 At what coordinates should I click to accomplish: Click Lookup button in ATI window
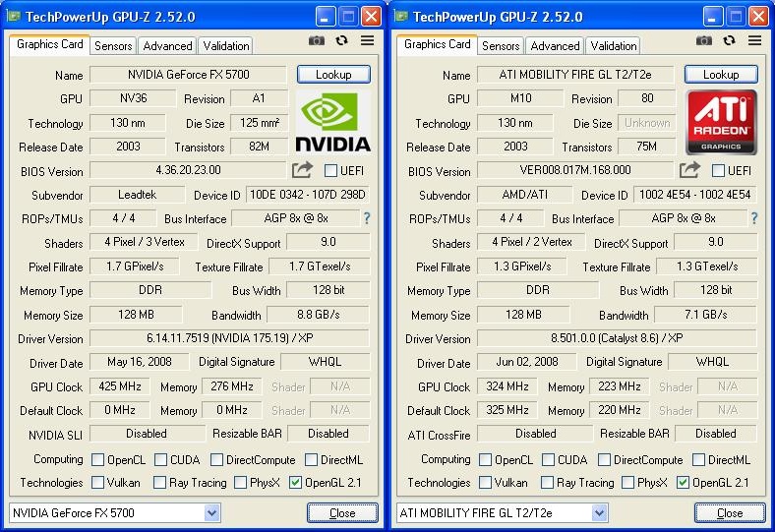[721, 75]
